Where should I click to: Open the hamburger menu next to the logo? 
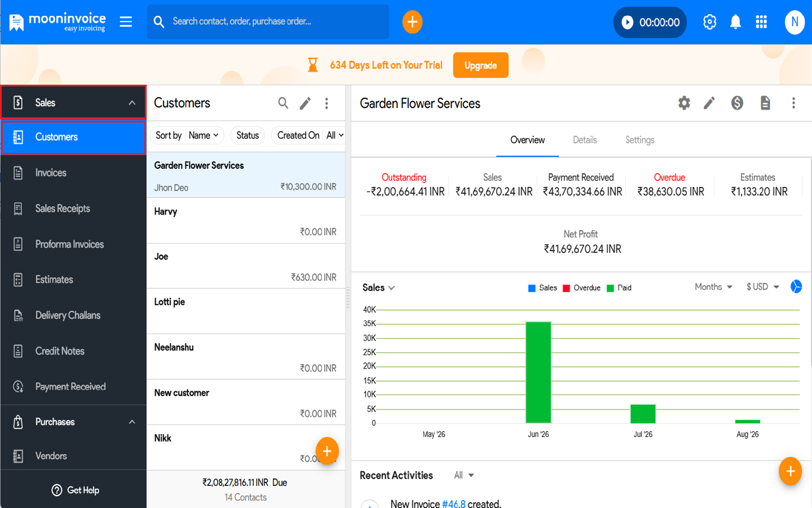[126, 22]
